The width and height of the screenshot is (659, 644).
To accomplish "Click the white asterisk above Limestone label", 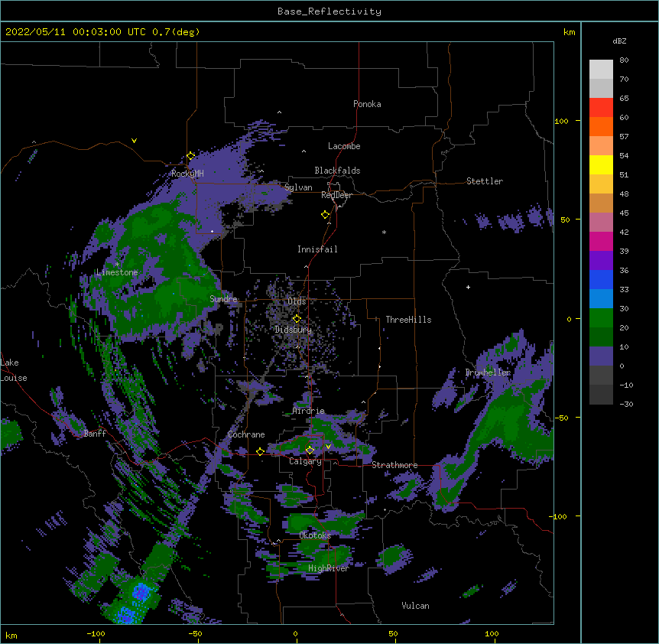I will click(x=117, y=265).
